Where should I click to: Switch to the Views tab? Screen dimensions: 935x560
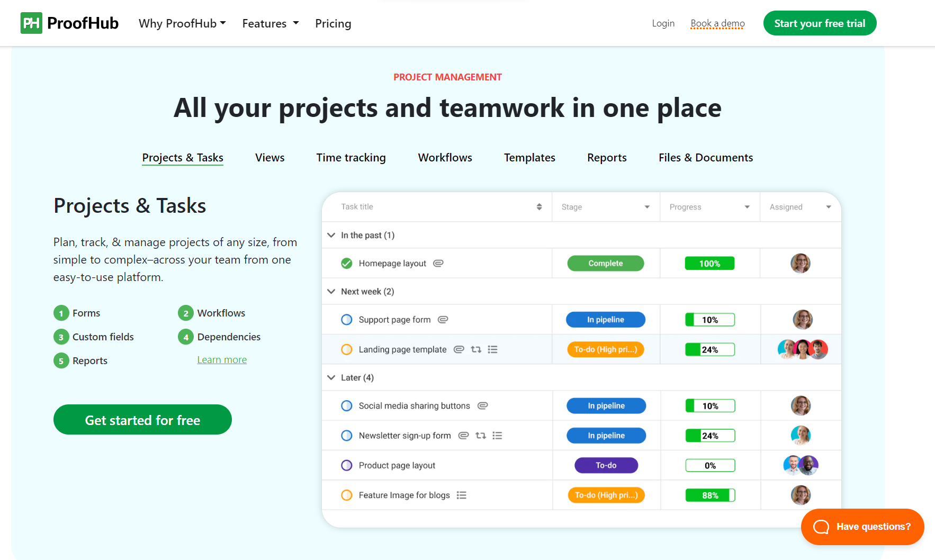(270, 158)
